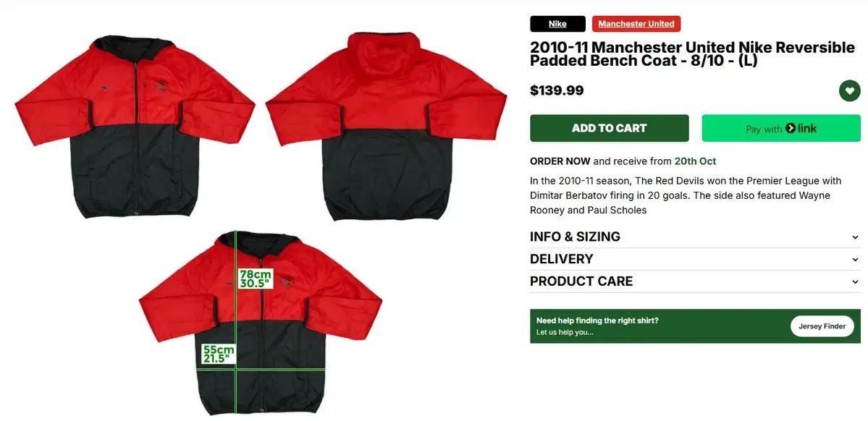Click the PRODUCT CARE heading
The image size is (868, 421).
click(x=581, y=281)
